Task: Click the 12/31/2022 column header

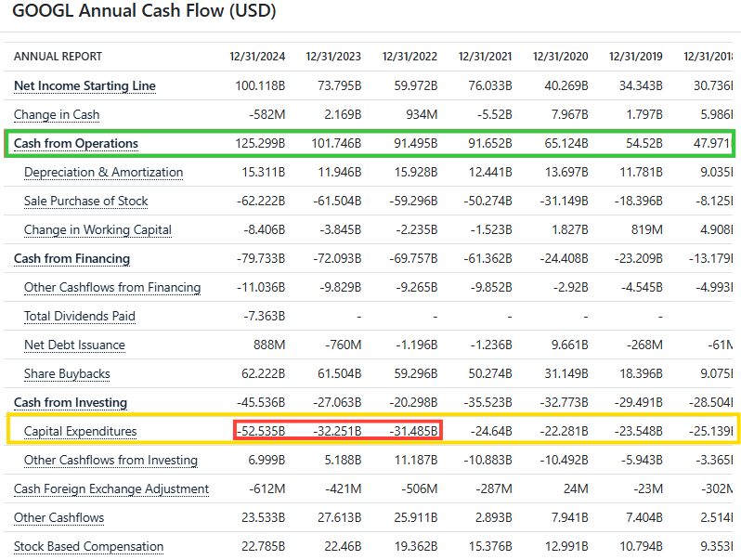Action: coord(409,57)
